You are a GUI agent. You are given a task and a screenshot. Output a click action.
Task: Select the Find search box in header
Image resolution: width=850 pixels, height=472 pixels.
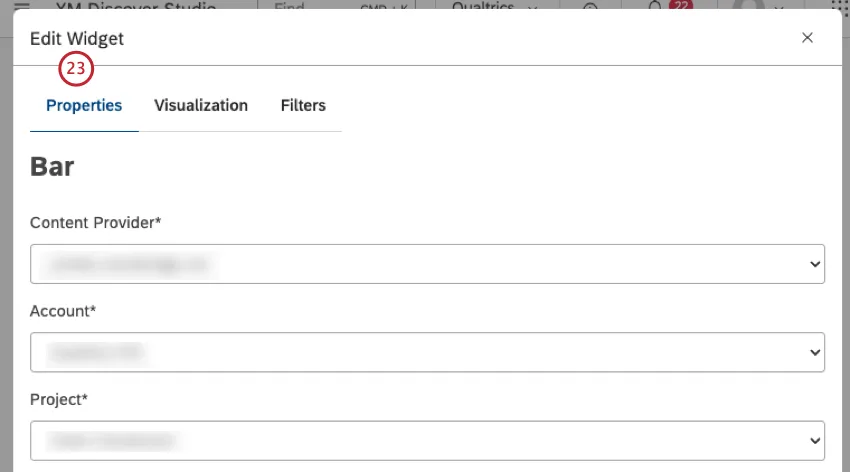pyautogui.click(x=337, y=5)
